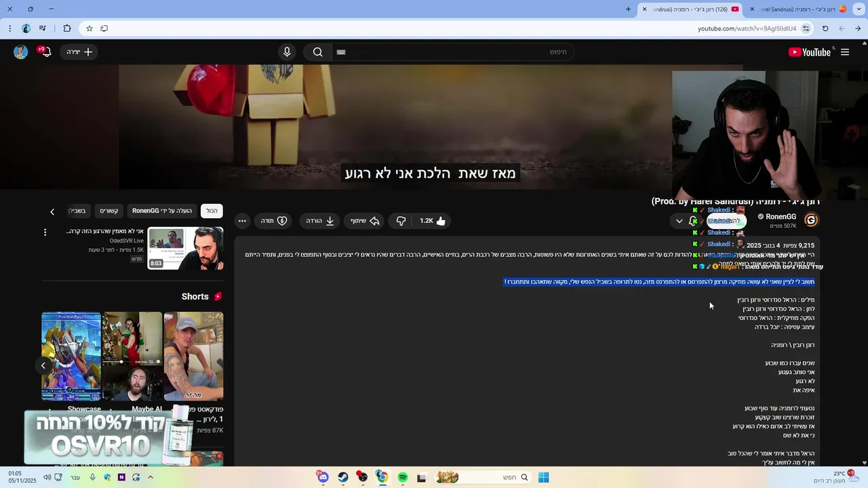This screenshot has width=868, height=488.
Task: Click the Thanks (תודה) button
Action: (x=274, y=221)
